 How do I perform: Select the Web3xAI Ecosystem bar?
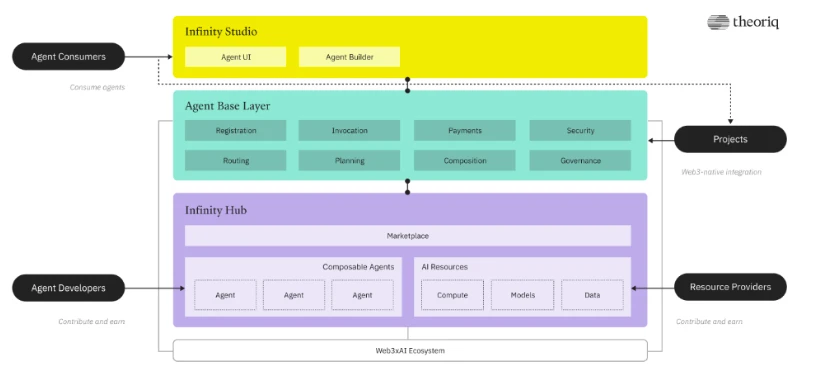coord(410,351)
